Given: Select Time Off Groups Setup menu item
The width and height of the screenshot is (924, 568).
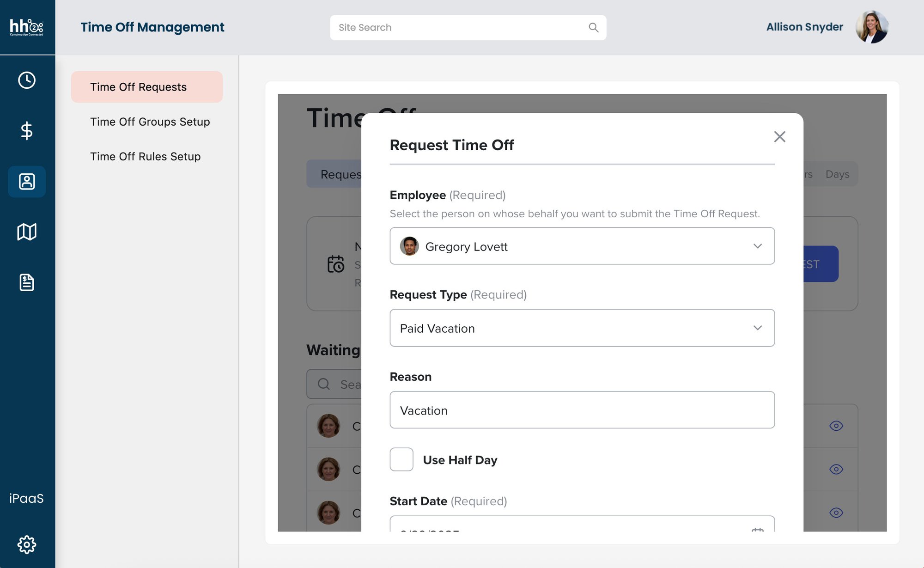Looking at the screenshot, I should (x=150, y=122).
